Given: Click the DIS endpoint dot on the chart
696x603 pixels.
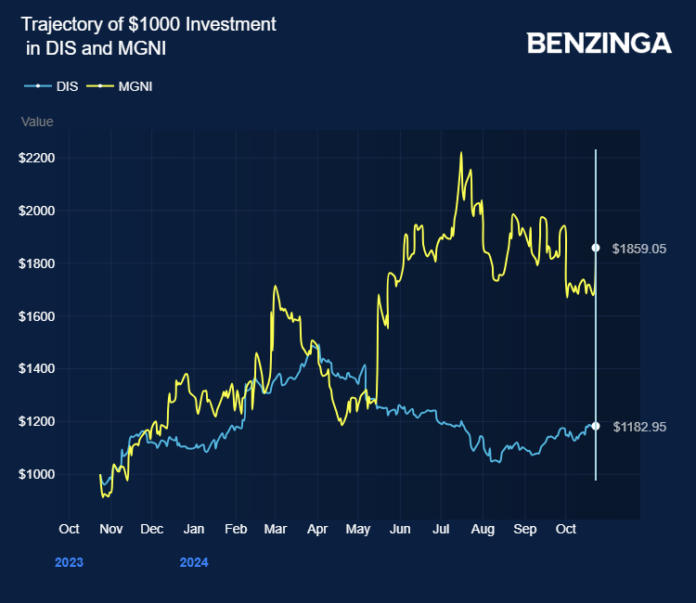Looking at the screenshot, I should click(x=596, y=426).
